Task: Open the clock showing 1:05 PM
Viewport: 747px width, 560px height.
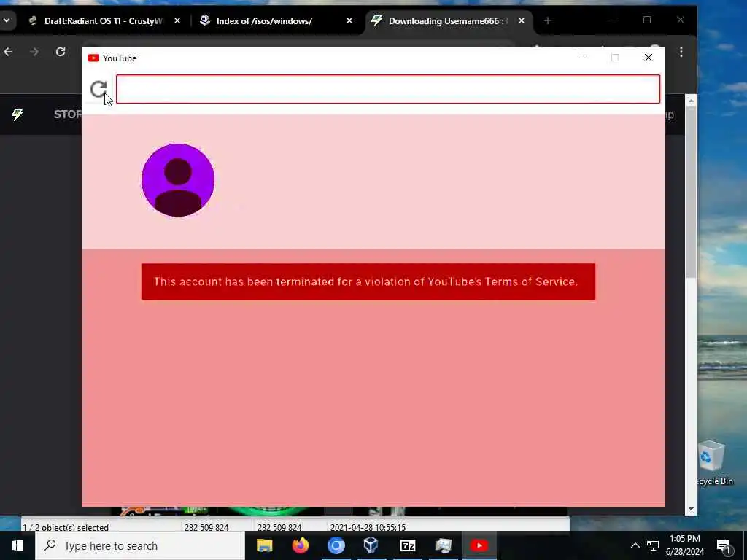Action: click(684, 545)
